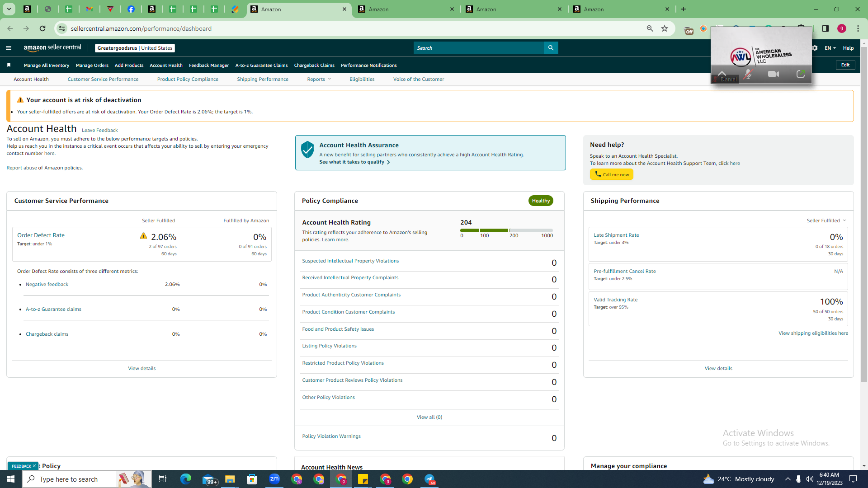The width and height of the screenshot is (868, 488).
Task: Go back with the browser back arrow
Action: coord(10,28)
